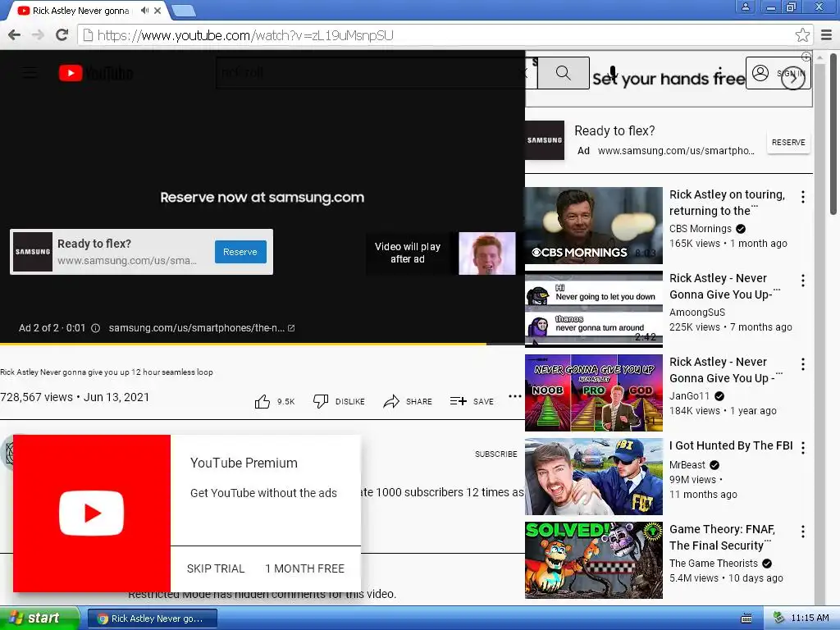Click RESERVE in the sidebar ad
Image resolution: width=840 pixels, height=630 pixels.
point(788,143)
